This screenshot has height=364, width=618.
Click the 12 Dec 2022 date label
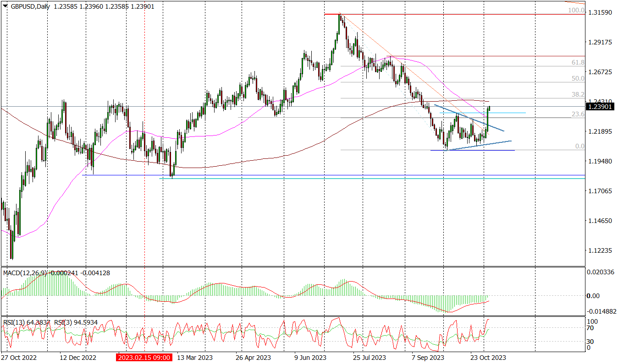pyautogui.click(x=79, y=358)
